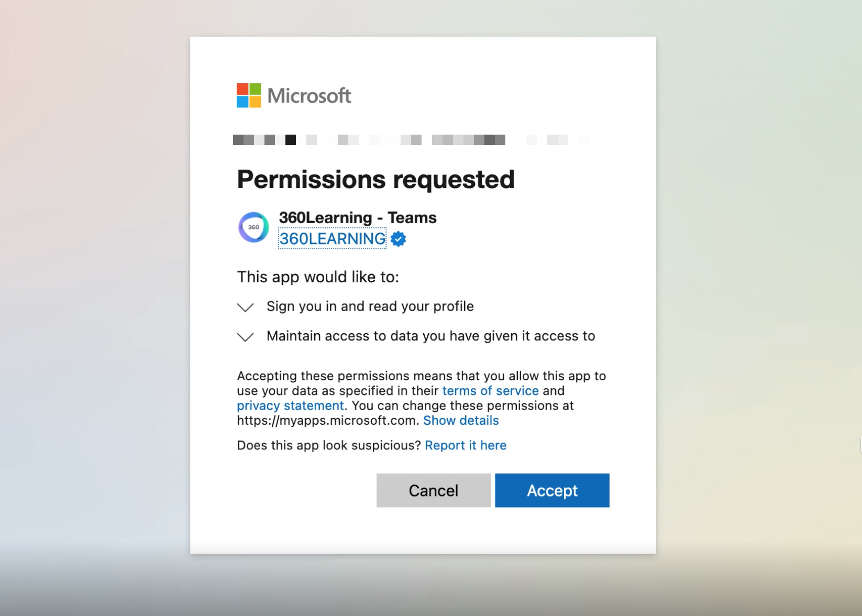Expand the 'Maintain access to data' permission
The image size is (862, 616).
[x=245, y=337]
